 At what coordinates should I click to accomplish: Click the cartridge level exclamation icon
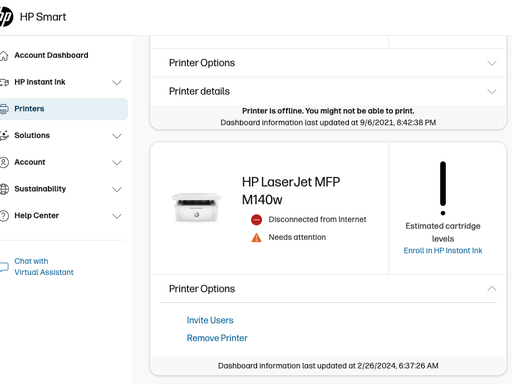click(443, 188)
